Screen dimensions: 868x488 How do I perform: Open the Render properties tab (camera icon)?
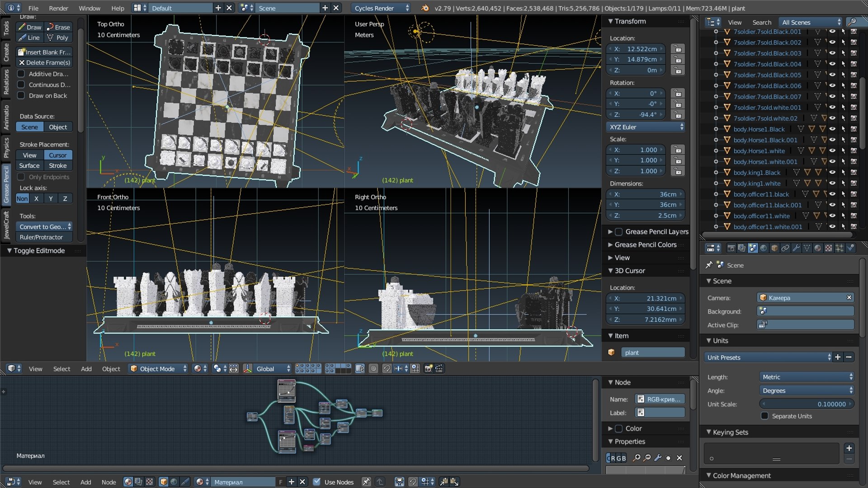click(731, 248)
